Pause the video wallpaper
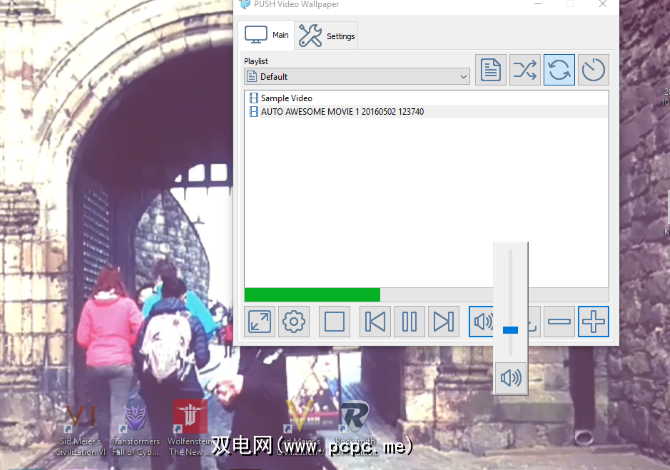 (x=409, y=321)
